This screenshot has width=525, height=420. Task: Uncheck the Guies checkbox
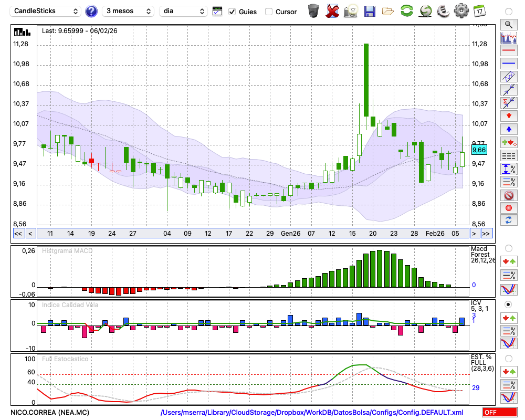pos(233,12)
